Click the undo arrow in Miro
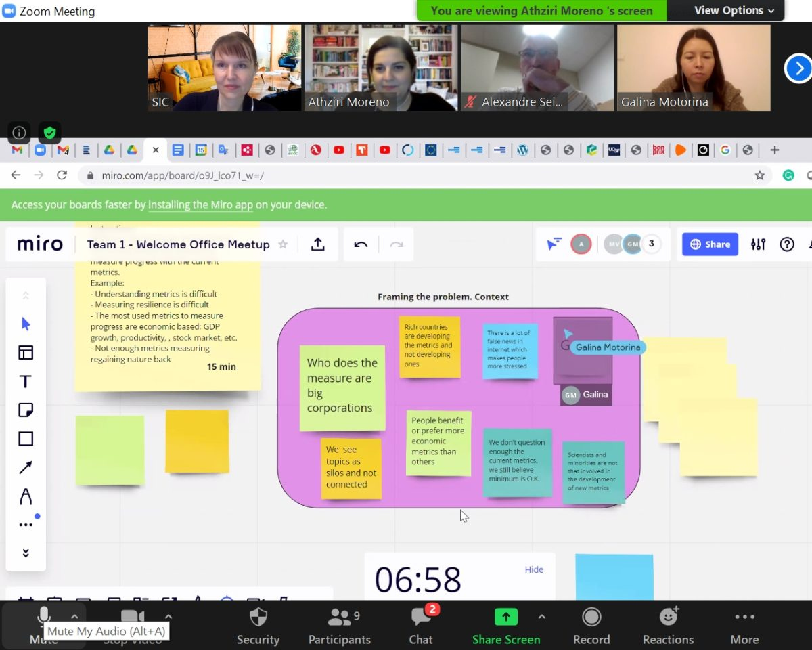The height and width of the screenshot is (650, 812). 361,244
